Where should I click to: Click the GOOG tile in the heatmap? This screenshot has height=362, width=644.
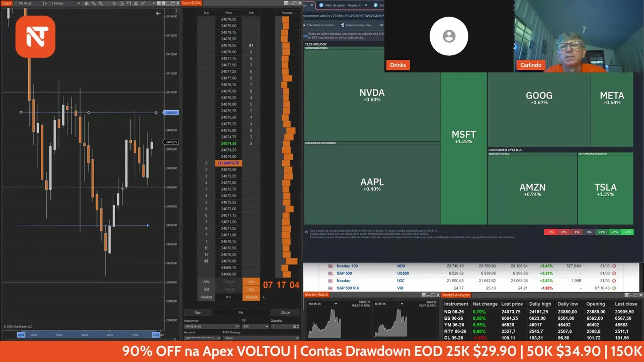(539, 98)
